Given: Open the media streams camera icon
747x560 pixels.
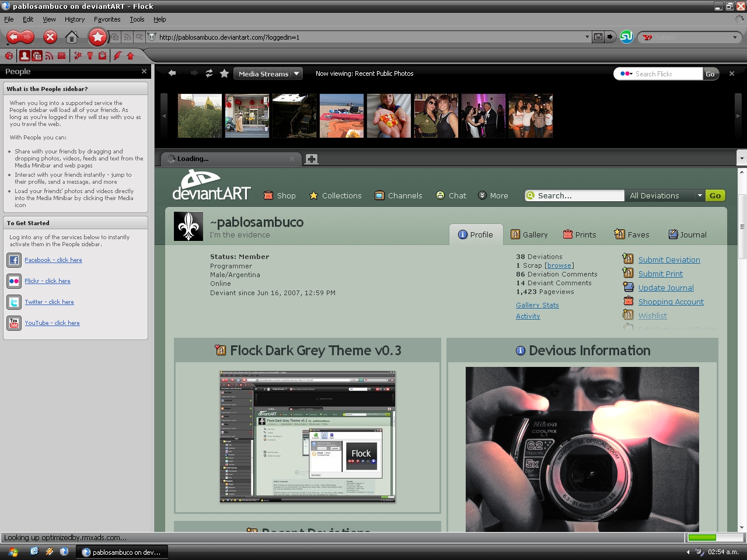Looking at the screenshot, I should 37,56.
